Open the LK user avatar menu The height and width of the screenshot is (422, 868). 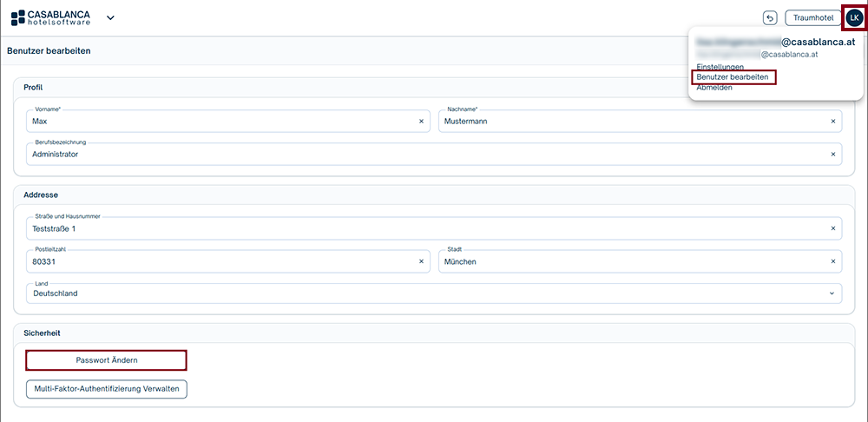(x=854, y=17)
